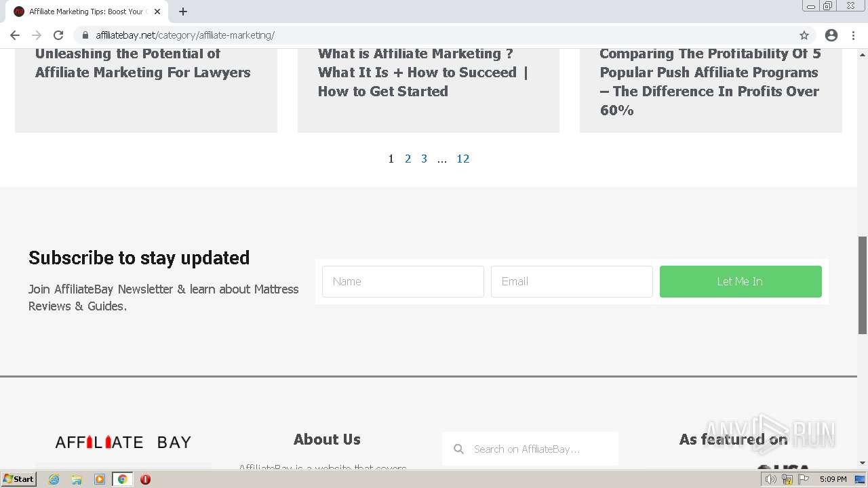
Task: Reload the current page
Action: [58, 35]
